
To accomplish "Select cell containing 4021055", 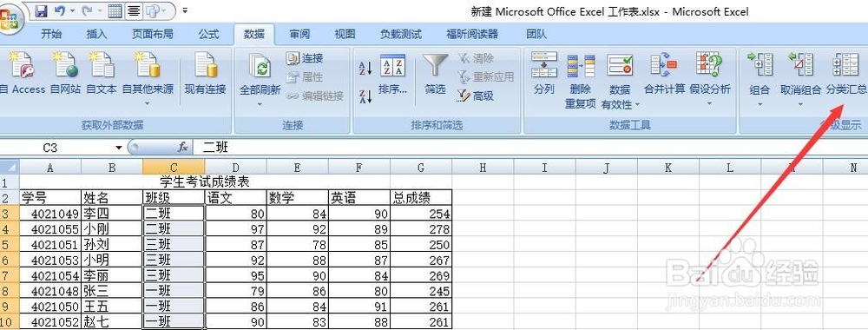I will 50,228.
